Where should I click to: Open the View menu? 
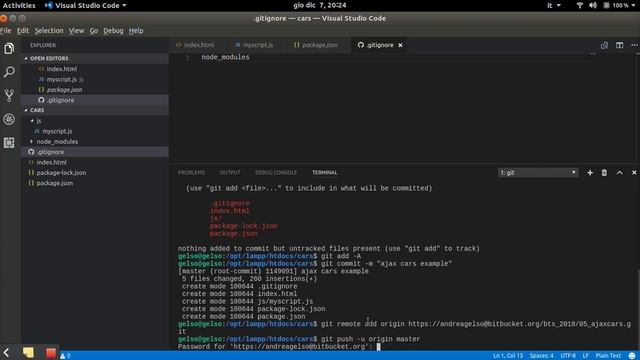point(76,31)
